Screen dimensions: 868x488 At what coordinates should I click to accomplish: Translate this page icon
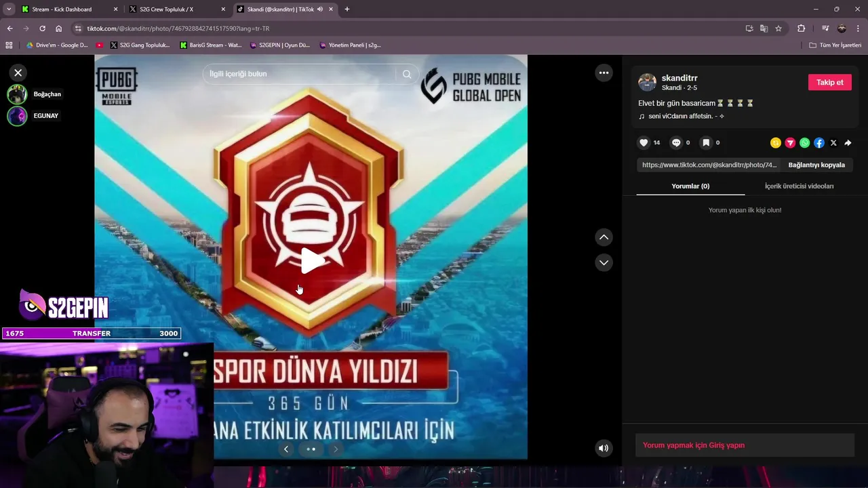764,28
